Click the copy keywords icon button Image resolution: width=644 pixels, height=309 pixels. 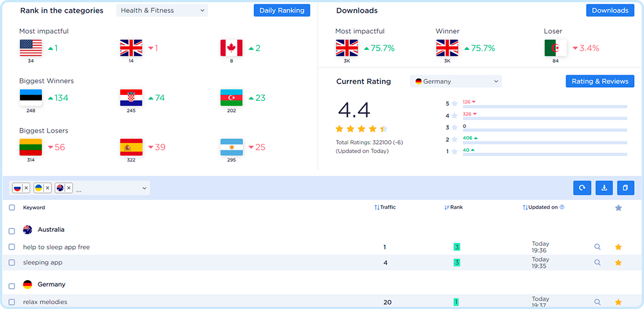pyautogui.click(x=626, y=188)
